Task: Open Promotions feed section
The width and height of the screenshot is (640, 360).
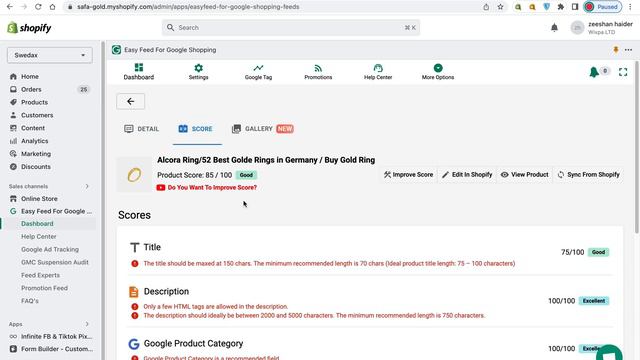Action: (318, 72)
